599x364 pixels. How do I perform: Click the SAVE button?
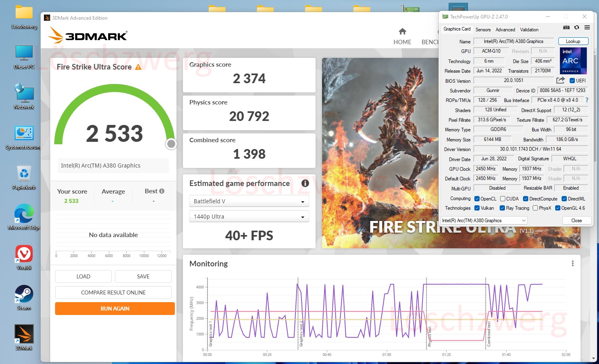pyautogui.click(x=143, y=276)
